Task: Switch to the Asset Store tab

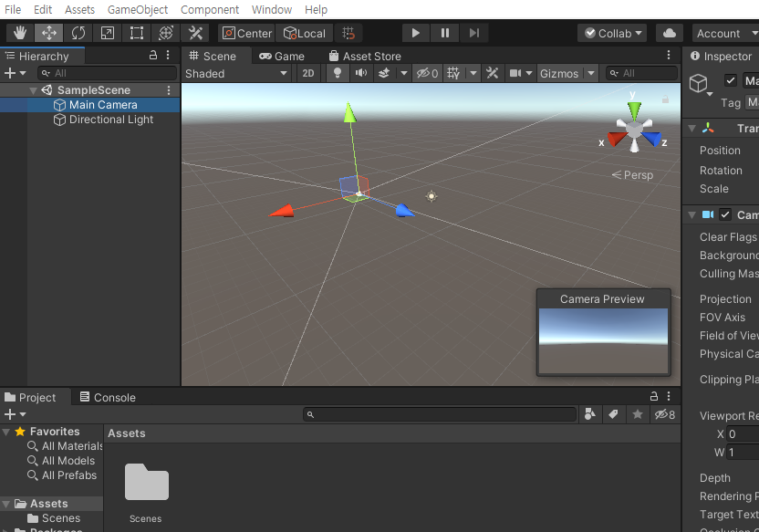Action: [x=365, y=57]
